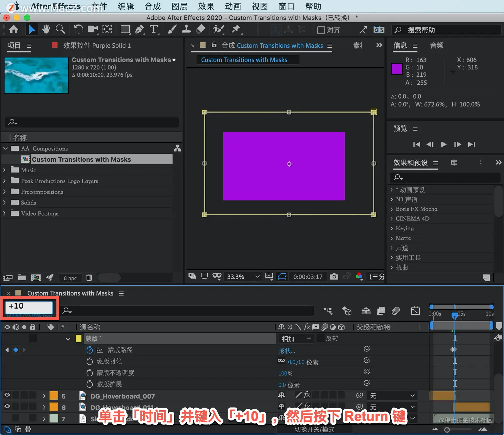Select the Roto Brush tool
This screenshot has width=504, height=435.
tap(219, 29)
